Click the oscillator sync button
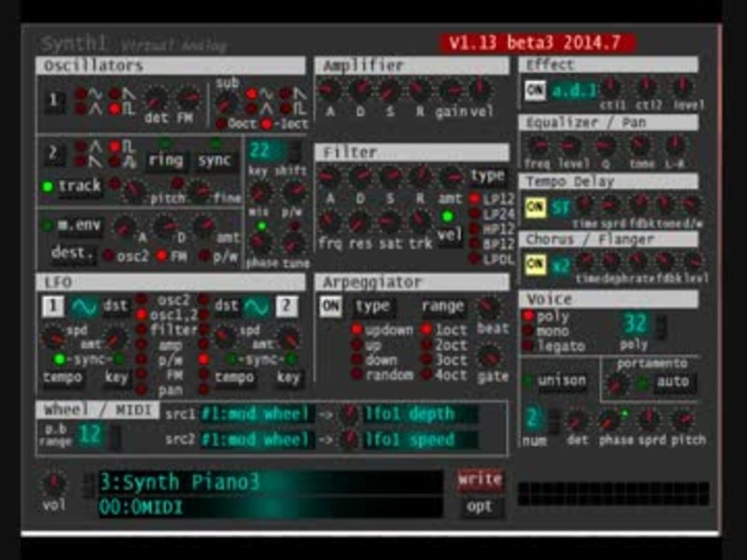The width and height of the screenshot is (747, 560). (215, 160)
